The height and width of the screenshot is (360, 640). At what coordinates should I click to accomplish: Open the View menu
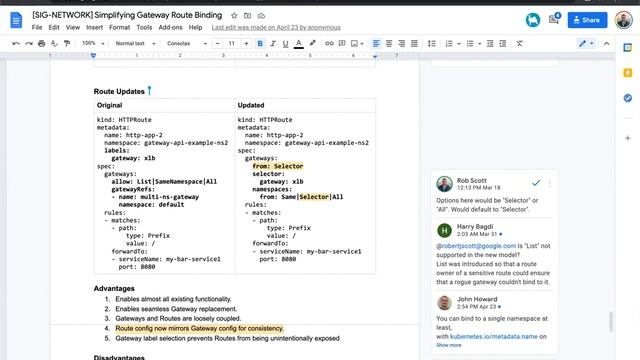point(73,27)
